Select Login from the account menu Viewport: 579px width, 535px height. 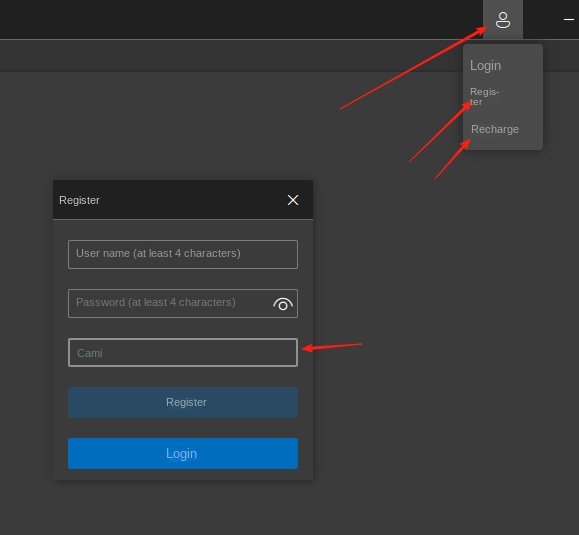point(485,65)
